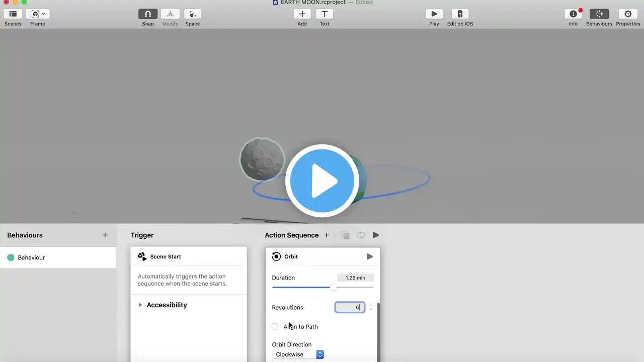This screenshot has height=362, width=644.
Task: Add a new object with Add button
Action: 302,14
